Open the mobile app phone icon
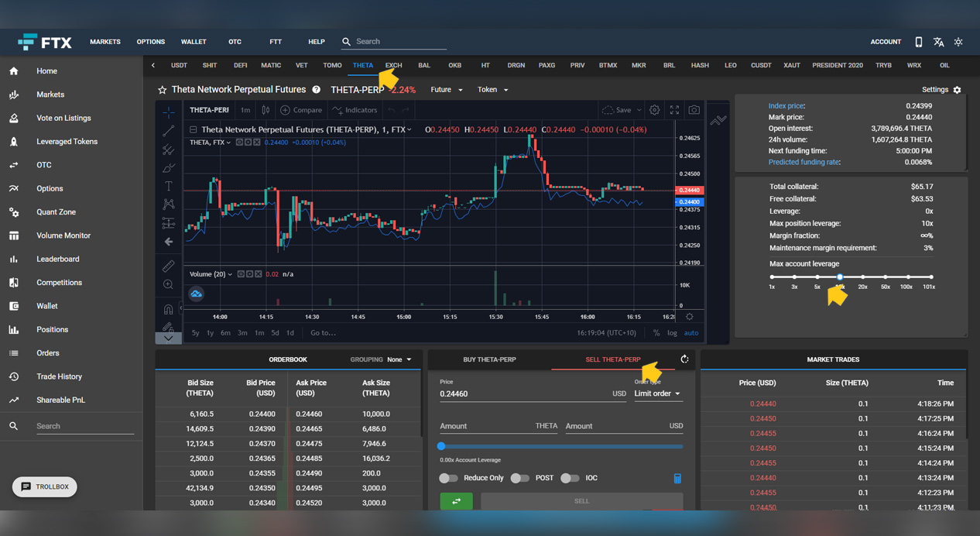Image resolution: width=980 pixels, height=536 pixels. (x=918, y=42)
